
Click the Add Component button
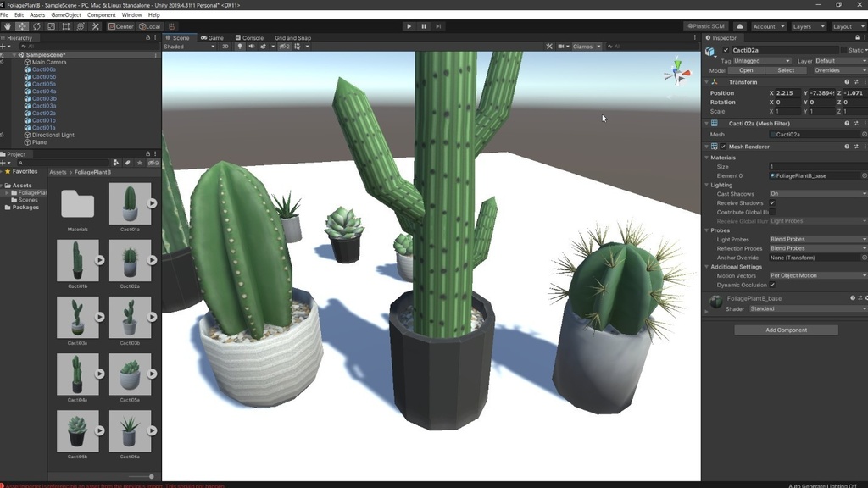(x=785, y=330)
